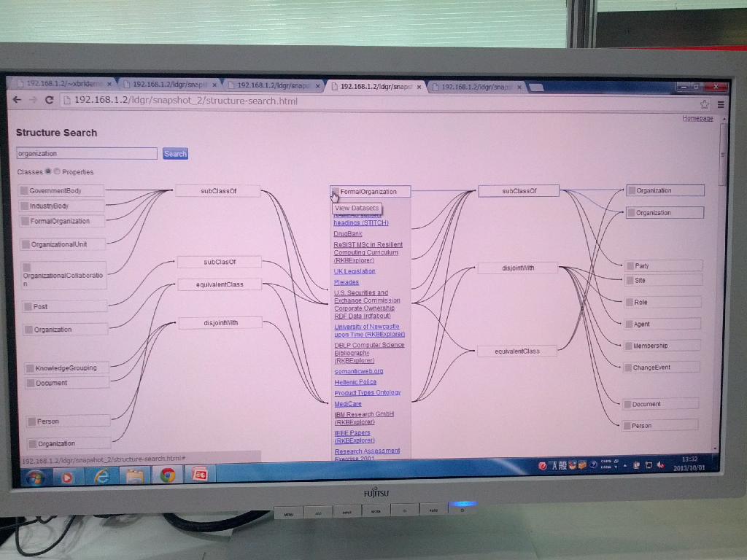Open the UK Legislation dataset link

tap(355, 271)
